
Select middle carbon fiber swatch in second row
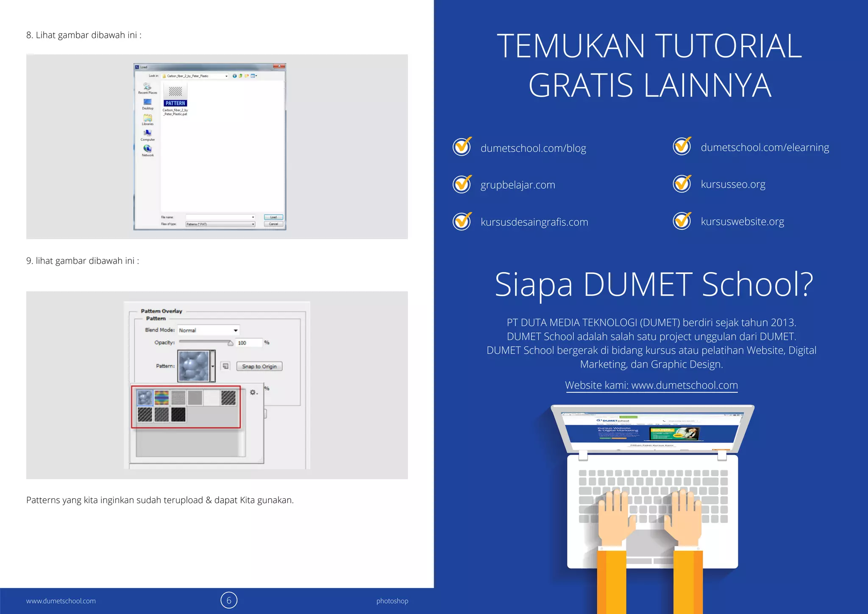[x=161, y=414]
